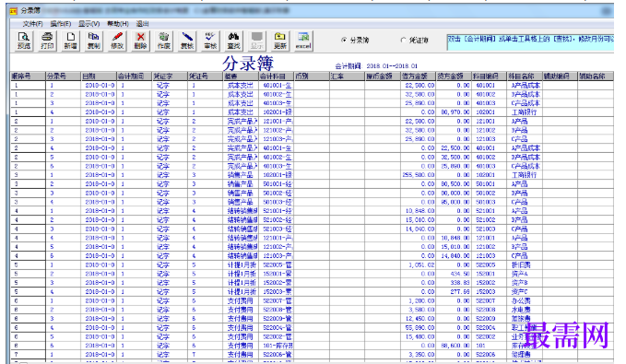Click the 修改 (edit) red pencil icon

coord(117,41)
